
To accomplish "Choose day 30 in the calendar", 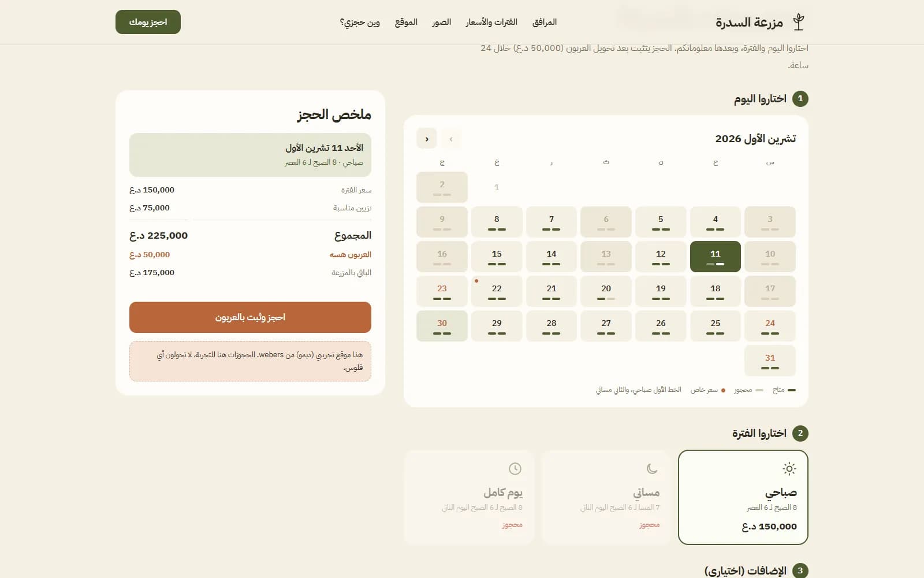I will [x=442, y=326].
